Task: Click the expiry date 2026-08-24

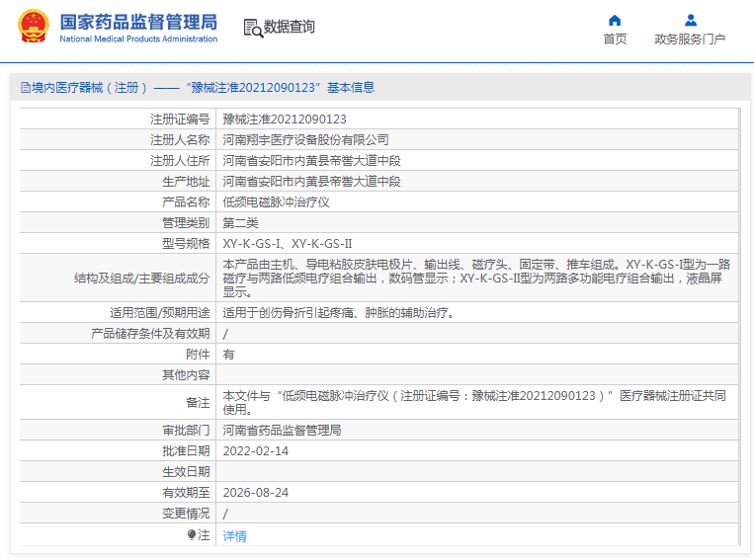Action: click(x=255, y=492)
